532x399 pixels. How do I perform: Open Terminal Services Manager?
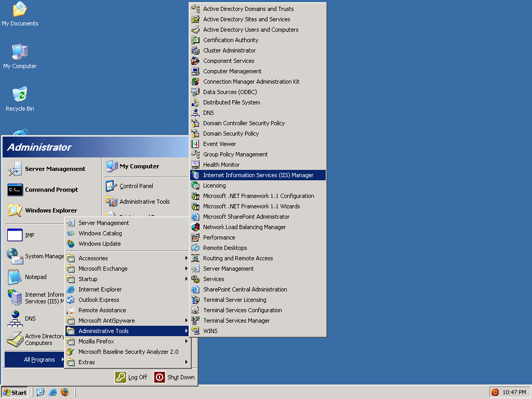236,321
